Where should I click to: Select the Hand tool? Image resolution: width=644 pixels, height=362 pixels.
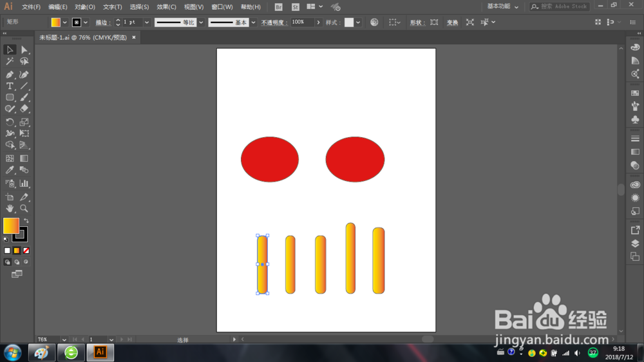[x=10, y=209]
